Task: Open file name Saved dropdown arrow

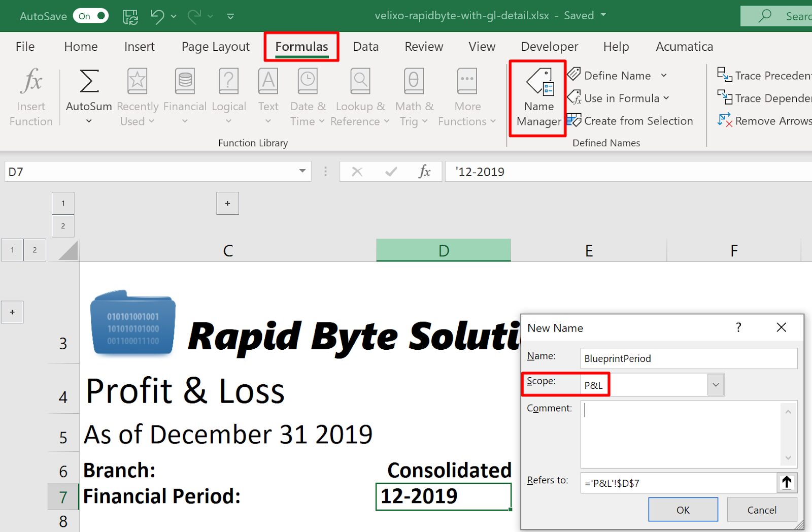Action: [603, 15]
